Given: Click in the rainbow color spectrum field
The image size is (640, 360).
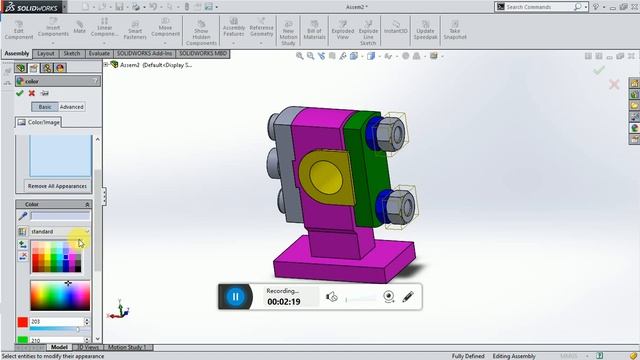Looking at the screenshot, I should [60, 296].
